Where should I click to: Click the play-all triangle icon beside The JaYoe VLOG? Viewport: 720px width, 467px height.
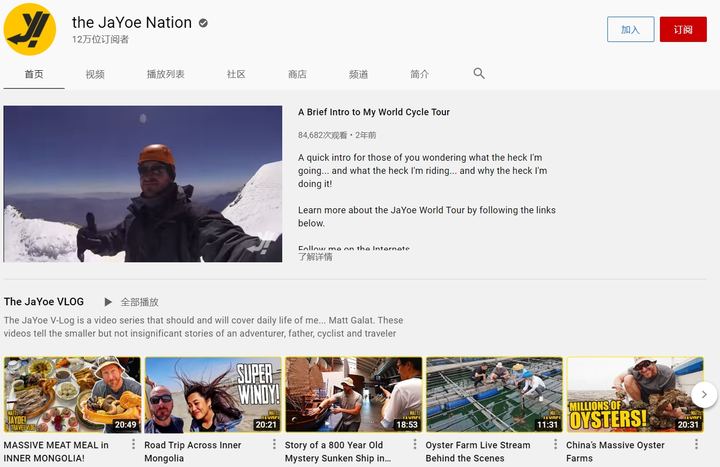(108, 302)
